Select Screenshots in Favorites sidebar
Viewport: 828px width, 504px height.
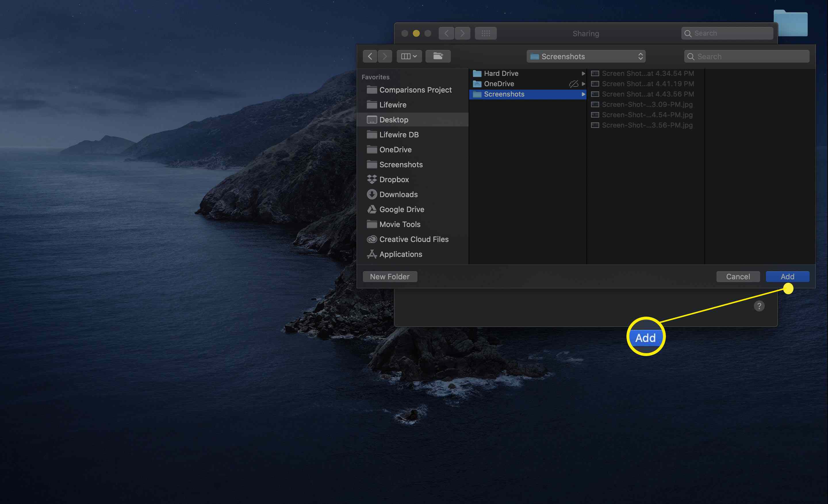pyautogui.click(x=413, y=165)
